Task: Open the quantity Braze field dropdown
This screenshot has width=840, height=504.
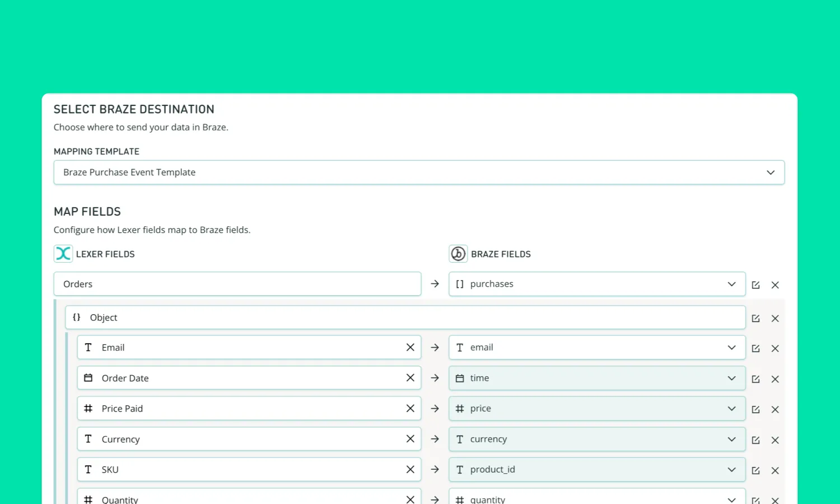Action: click(x=597, y=497)
